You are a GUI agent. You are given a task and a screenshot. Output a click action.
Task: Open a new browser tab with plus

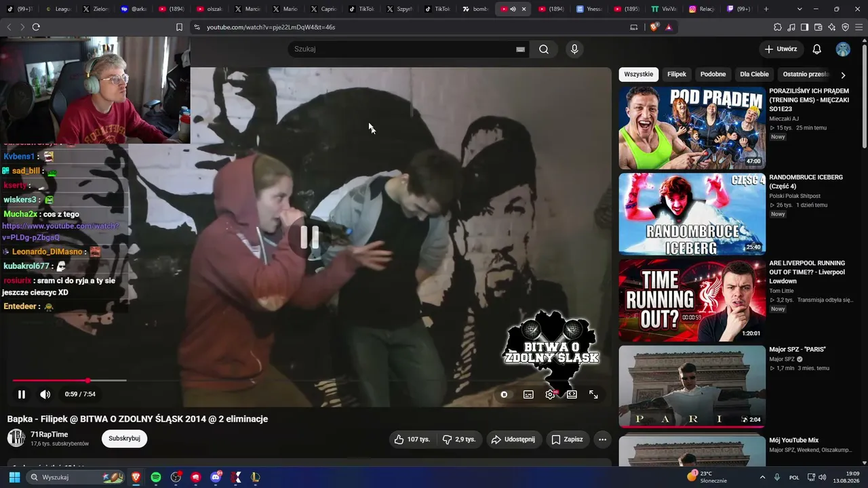(x=766, y=9)
